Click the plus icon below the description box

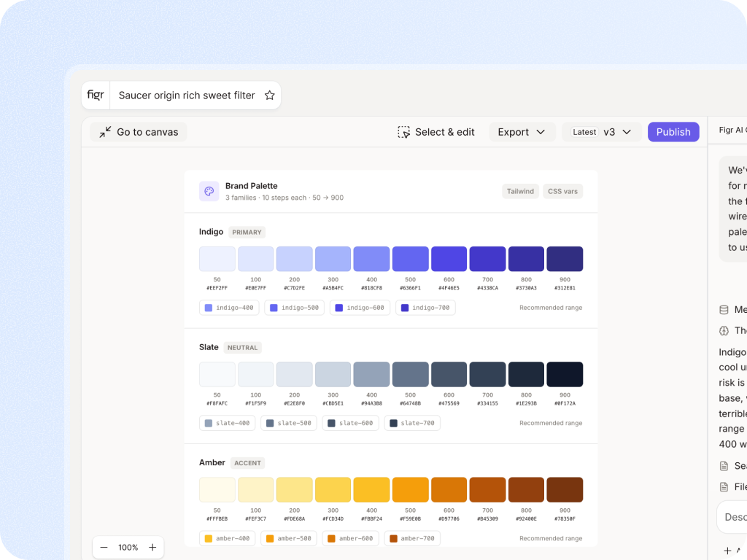727,551
